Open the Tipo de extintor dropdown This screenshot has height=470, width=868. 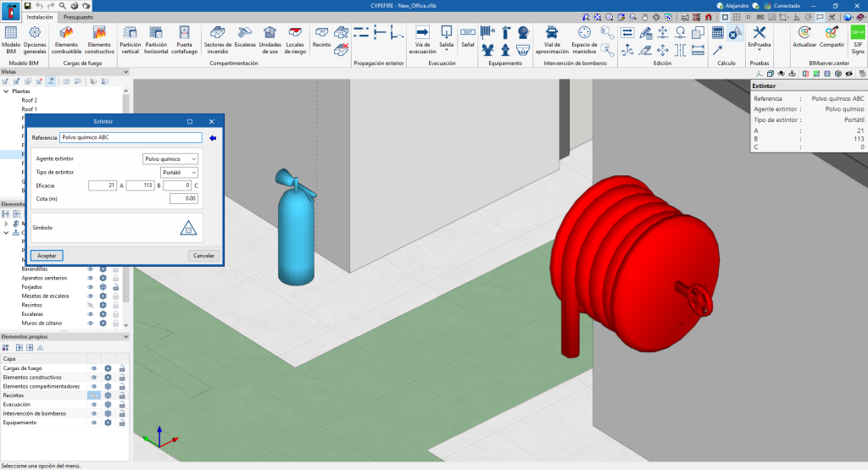(x=179, y=172)
